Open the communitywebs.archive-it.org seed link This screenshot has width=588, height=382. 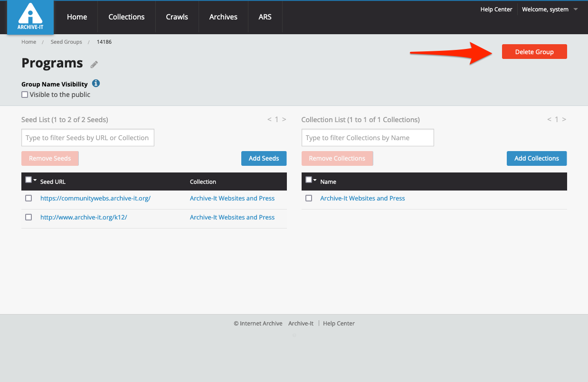click(x=95, y=198)
